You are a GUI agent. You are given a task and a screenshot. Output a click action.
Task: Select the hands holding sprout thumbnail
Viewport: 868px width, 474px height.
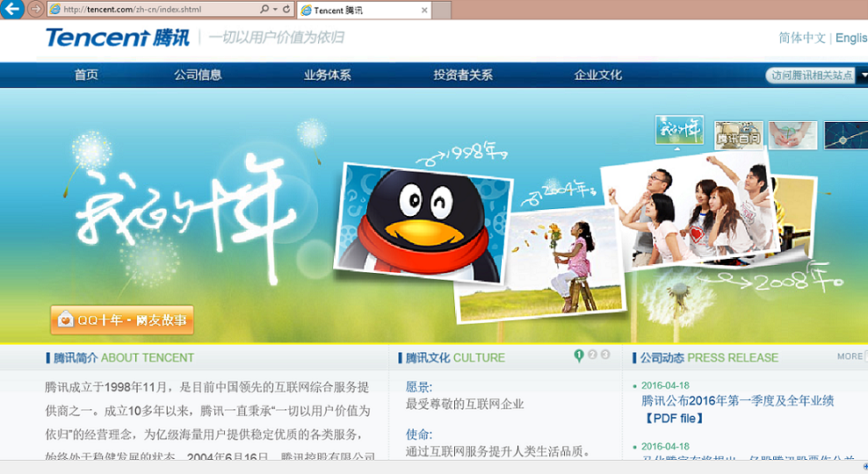tap(792, 135)
